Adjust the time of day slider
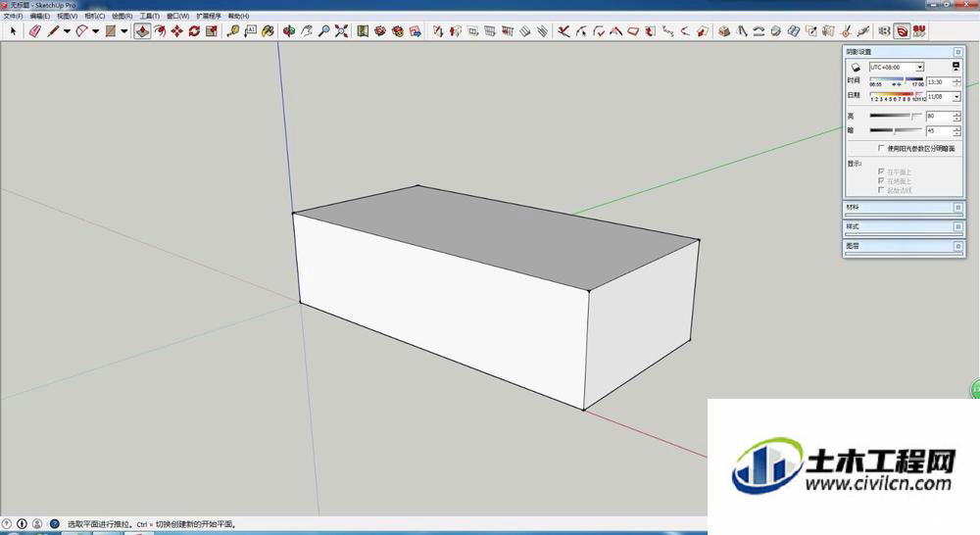Viewport: 980px width, 535px height. click(x=897, y=82)
